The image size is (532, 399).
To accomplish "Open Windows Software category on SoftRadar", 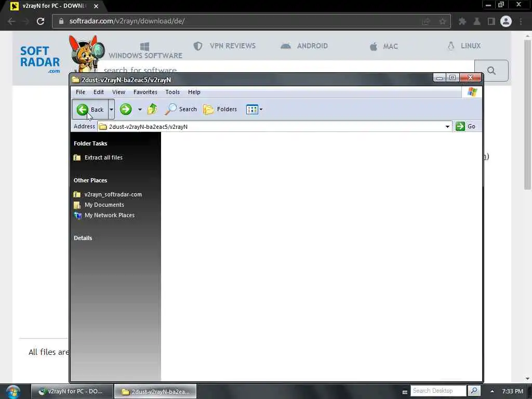I will pyautogui.click(x=145, y=50).
